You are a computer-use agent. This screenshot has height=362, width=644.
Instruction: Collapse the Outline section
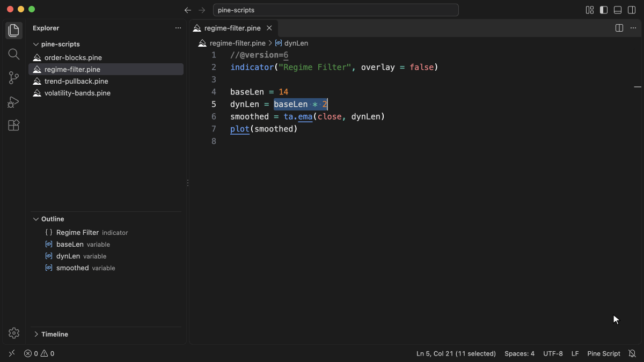click(106, 219)
